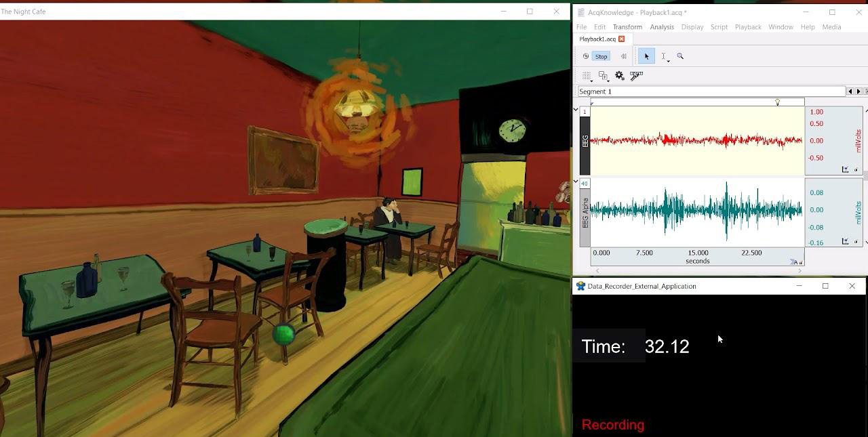Click the AcqKnowledge title bar icon

point(581,12)
